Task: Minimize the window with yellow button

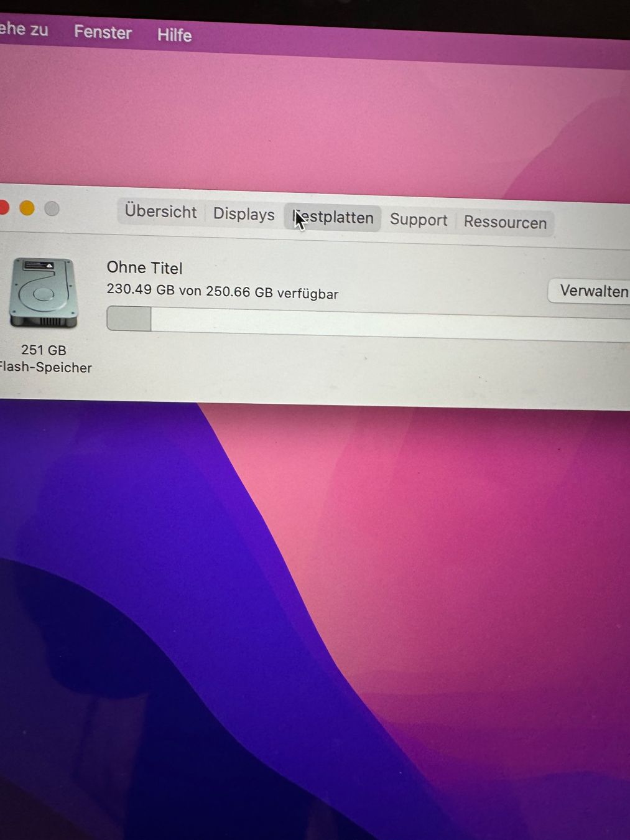Action: click(x=27, y=208)
